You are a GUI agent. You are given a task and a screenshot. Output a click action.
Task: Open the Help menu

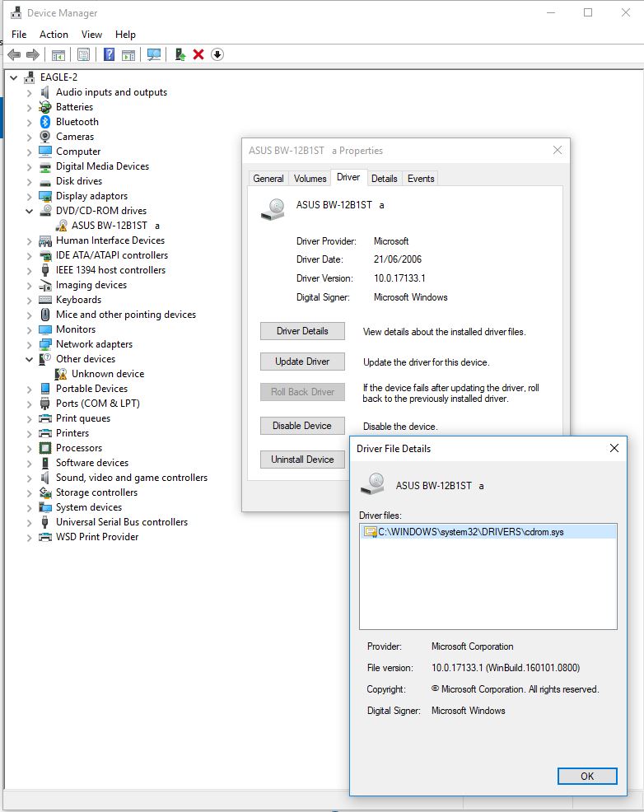(x=125, y=35)
